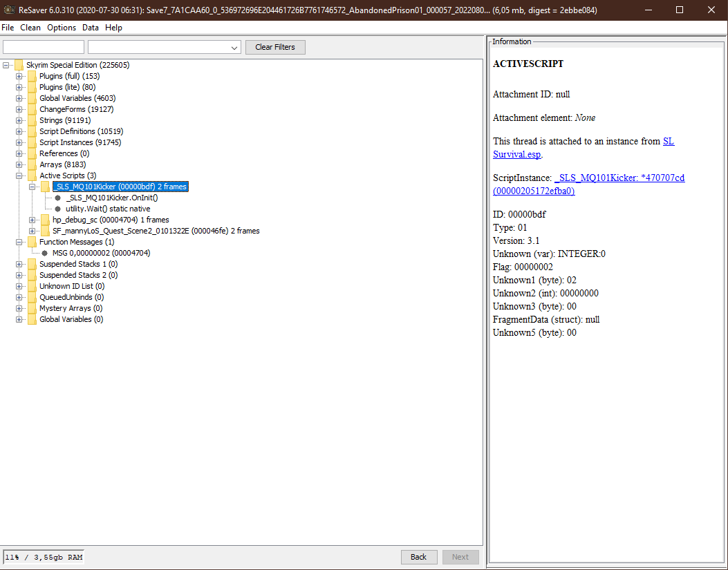Click the Back button
This screenshot has width=728, height=570.
pos(419,557)
